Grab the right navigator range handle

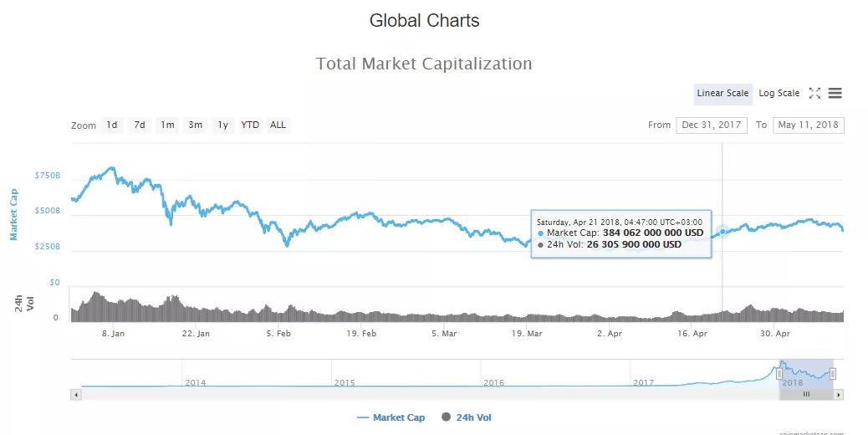(x=833, y=374)
